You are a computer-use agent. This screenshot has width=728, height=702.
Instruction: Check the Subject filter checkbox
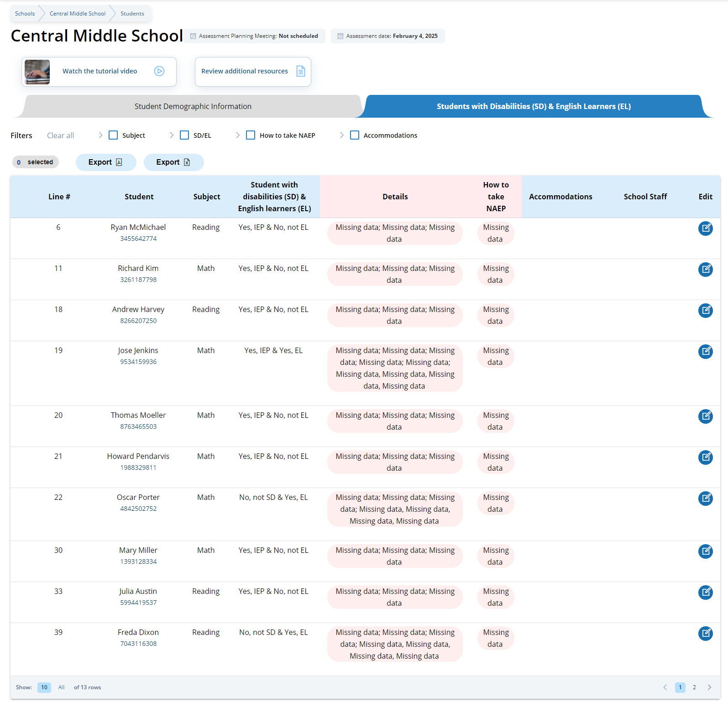click(113, 135)
